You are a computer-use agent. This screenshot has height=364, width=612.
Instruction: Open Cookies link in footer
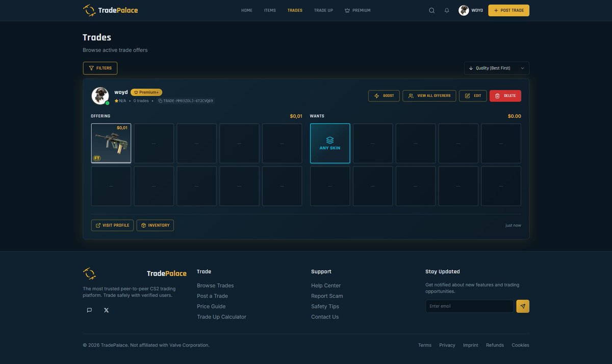pos(520,345)
